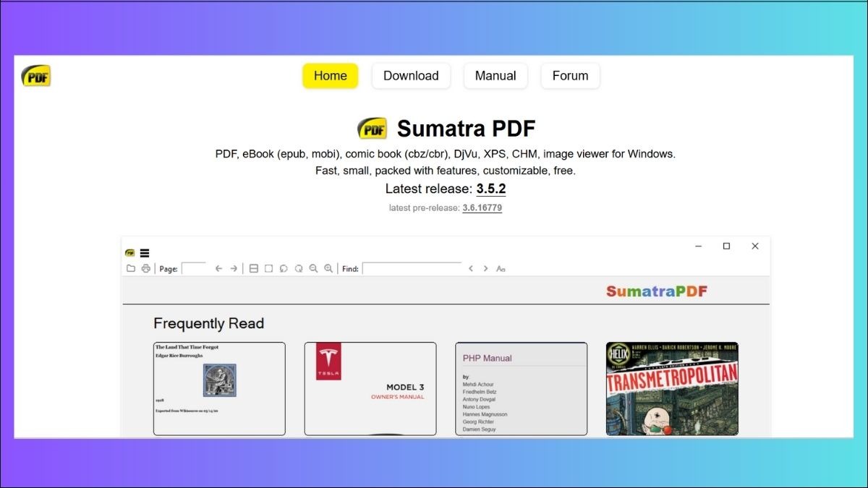
Task: Click the PDF logo beside the Sumatra PDF title
Action: (x=373, y=129)
